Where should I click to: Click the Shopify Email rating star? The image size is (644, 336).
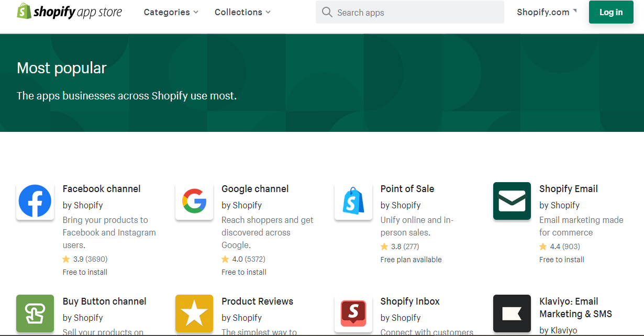pos(543,247)
